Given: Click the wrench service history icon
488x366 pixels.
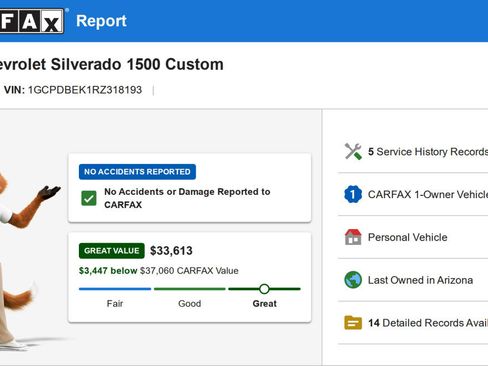Looking at the screenshot, I should [x=353, y=152].
